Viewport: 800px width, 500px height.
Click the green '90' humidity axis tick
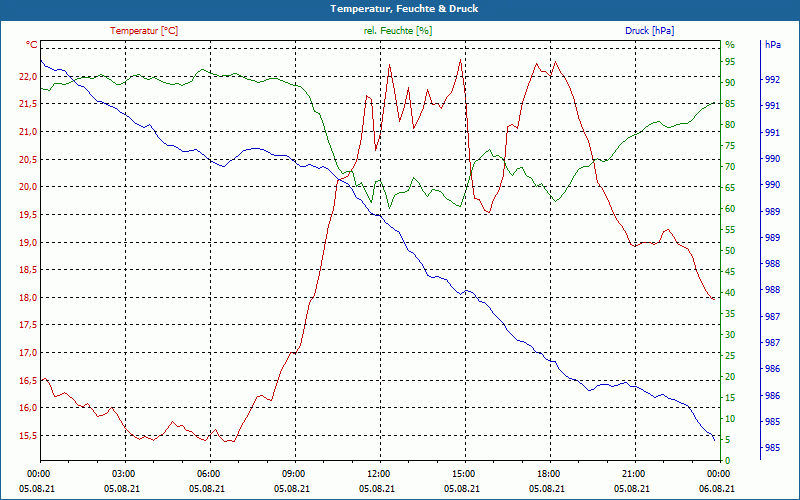point(731,83)
